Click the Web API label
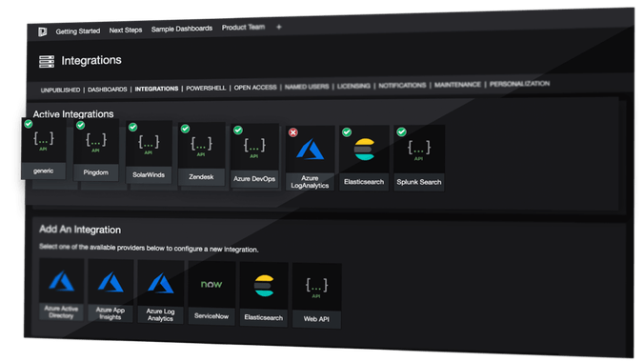 (316, 319)
